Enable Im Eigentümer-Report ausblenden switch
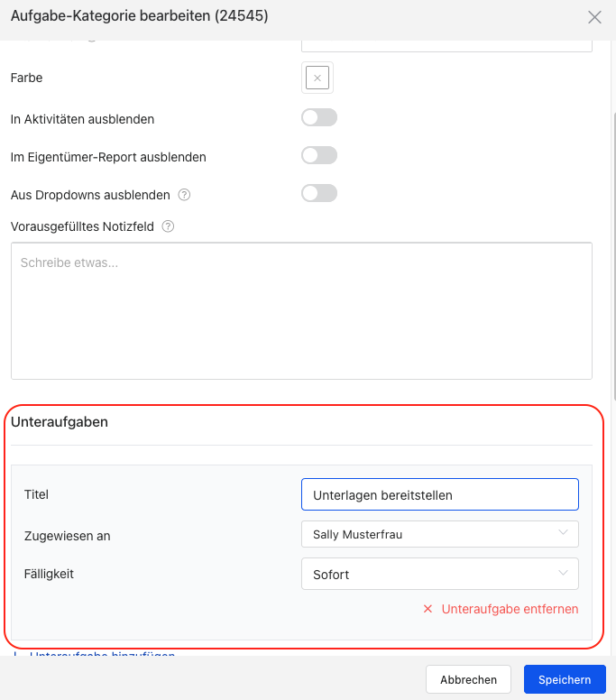 tap(318, 155)
